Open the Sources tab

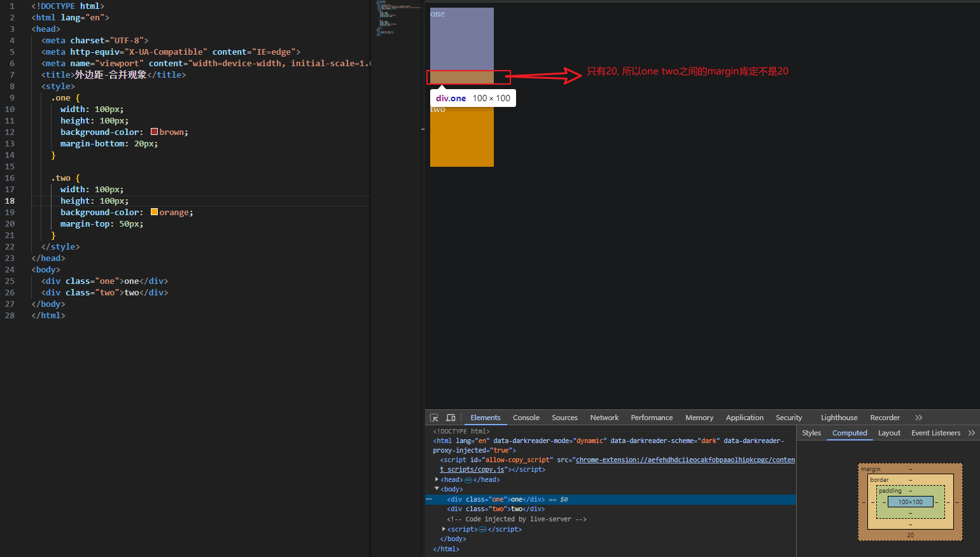click(x=564, y=418)
